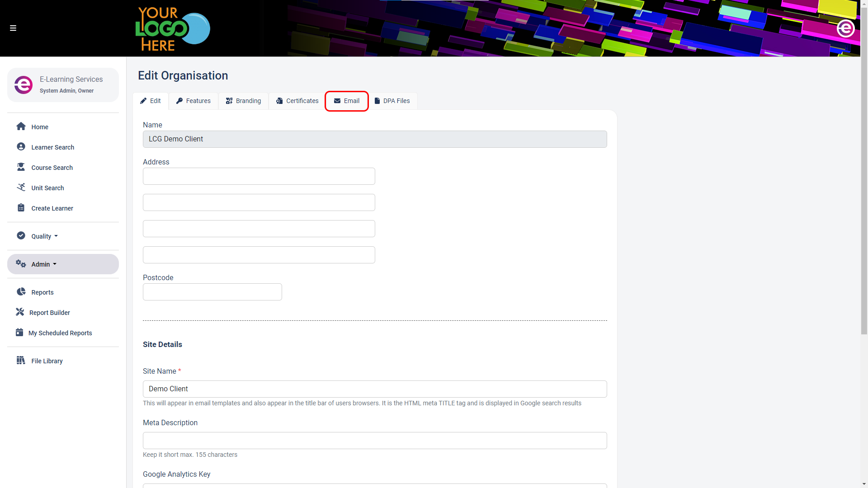
Task: Click the Admin gears icon
Action: [21, 264]
